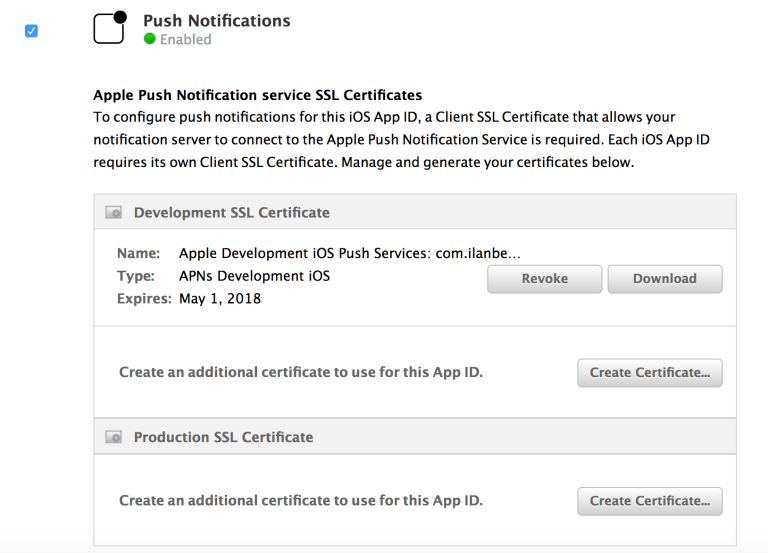Click the green Enabled status dot
This screenshot has width=768, height=553.
150,40
